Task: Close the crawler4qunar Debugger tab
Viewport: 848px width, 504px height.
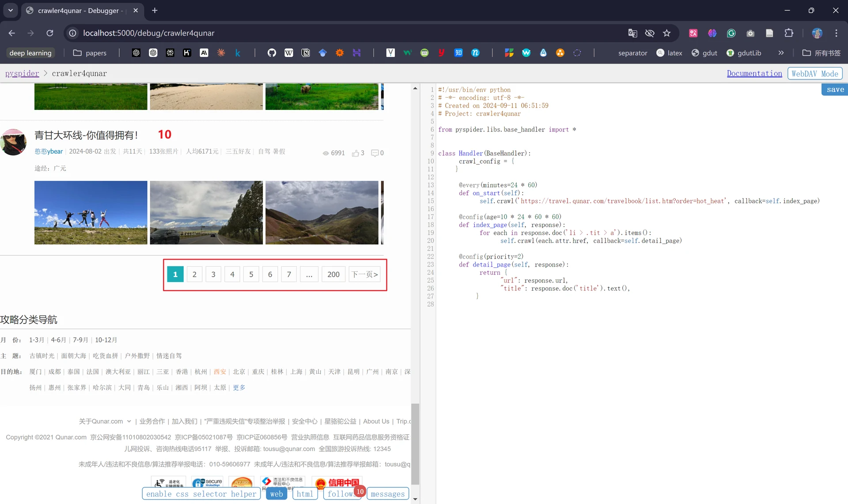Action: 136,10
